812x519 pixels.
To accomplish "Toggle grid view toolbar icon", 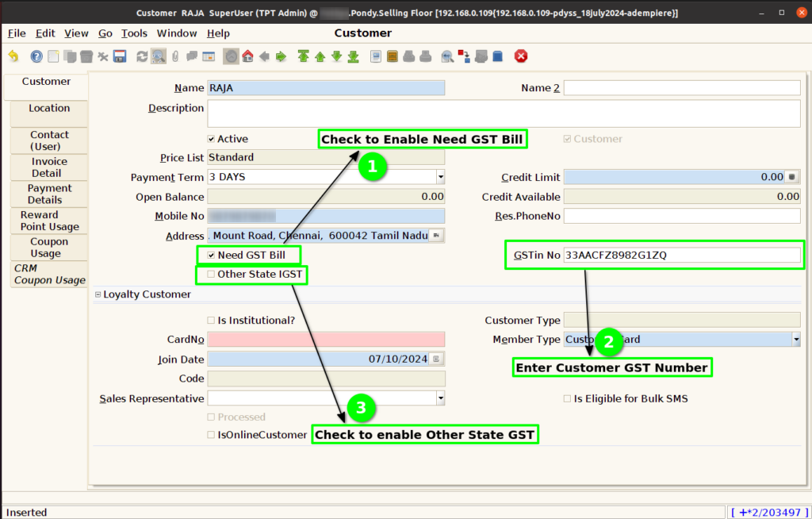I will point(209,56).
